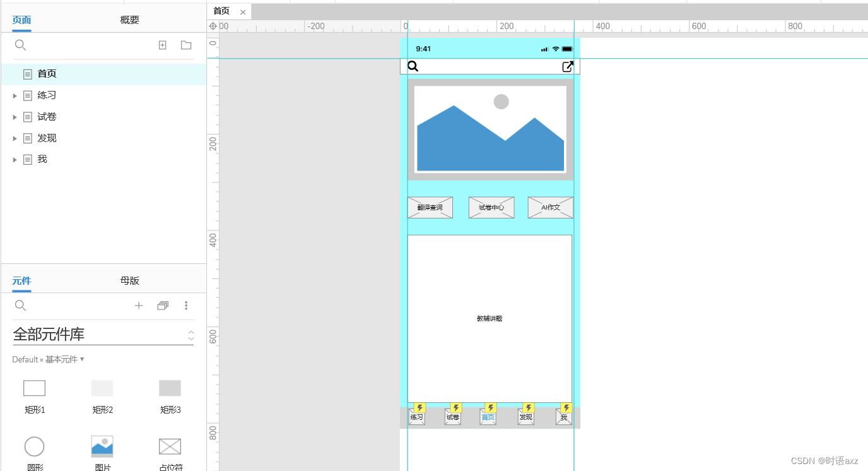Click lightning interaction badge on 我
Viewport: 868px width, 471px height.
[x=566, y=408]
